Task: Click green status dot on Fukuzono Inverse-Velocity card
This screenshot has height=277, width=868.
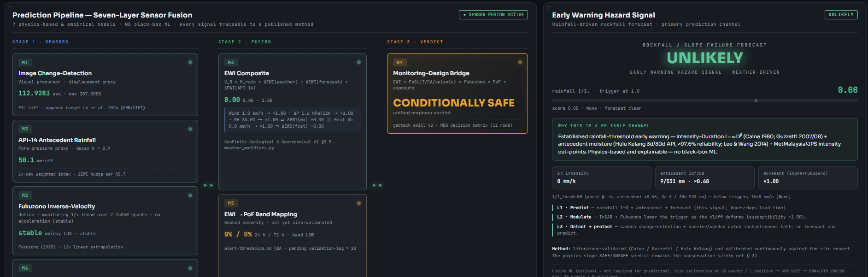Action: [190, 195]
